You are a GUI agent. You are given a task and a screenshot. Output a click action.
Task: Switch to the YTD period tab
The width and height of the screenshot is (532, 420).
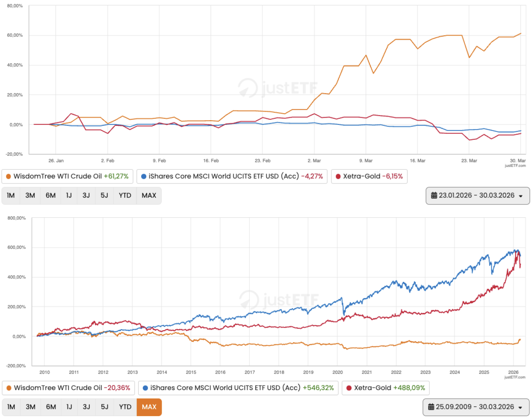[x=124, y=195]
